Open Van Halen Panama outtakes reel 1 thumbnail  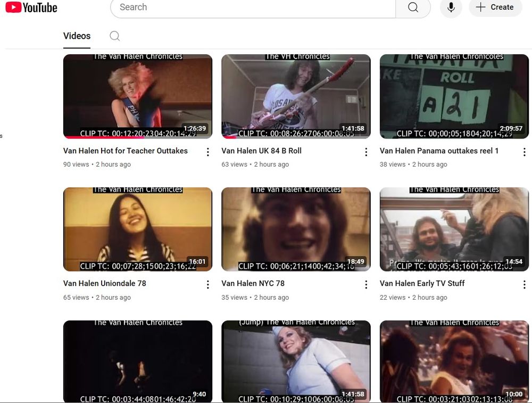click(x=454, y=96)
